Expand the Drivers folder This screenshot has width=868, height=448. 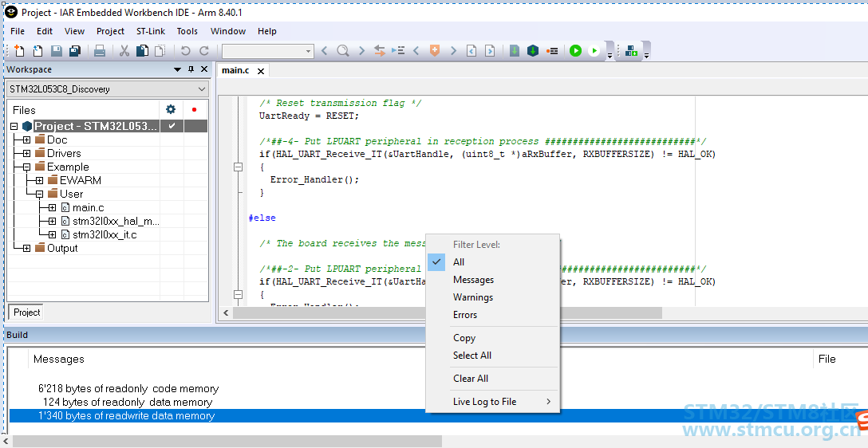click(26, 153)
